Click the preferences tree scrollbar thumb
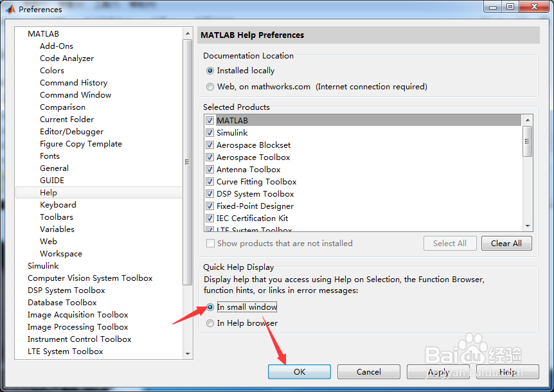The width and height of the screenshot is (554, 392). [x=188, y=162]
